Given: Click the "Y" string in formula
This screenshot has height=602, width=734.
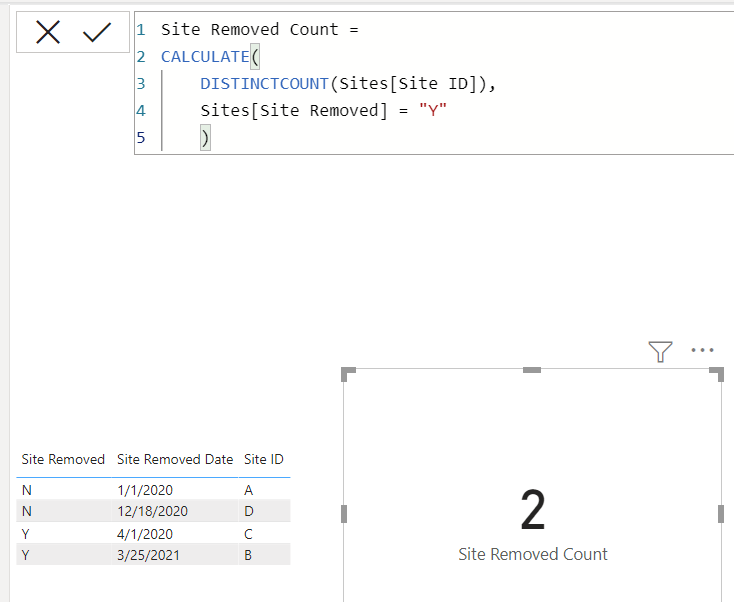Looking at the screenshot, I should click(x=433, y=110).
